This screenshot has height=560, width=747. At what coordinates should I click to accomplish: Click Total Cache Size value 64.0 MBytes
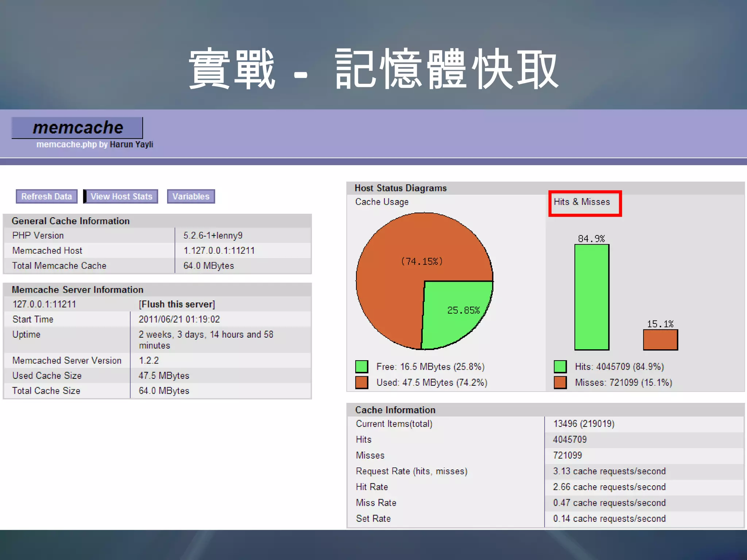164,391
